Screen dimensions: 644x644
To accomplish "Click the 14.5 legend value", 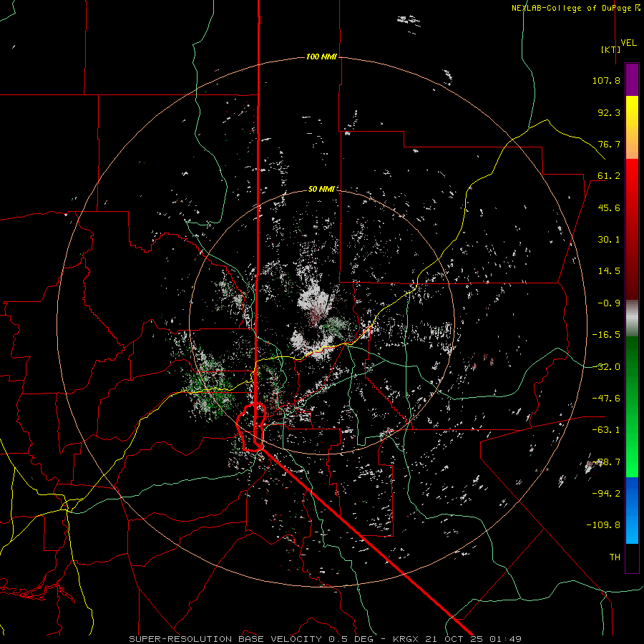I will tap(609, 271).
